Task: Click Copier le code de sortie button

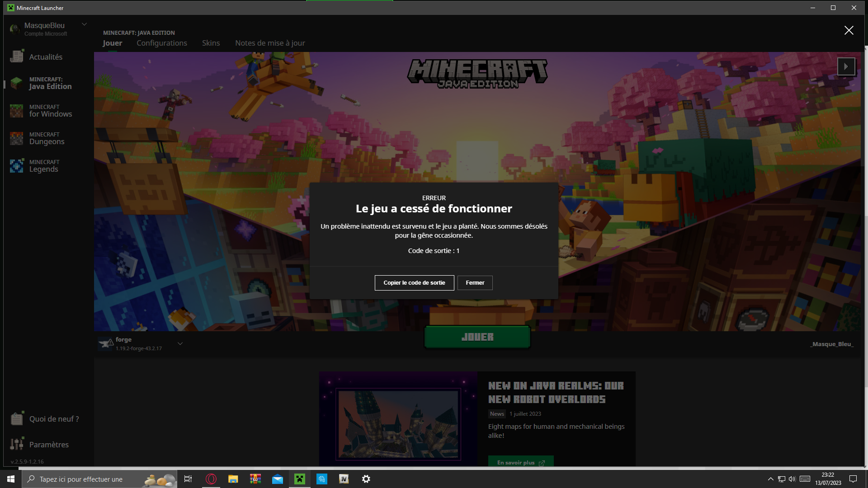Action: (x=414, y=283)
